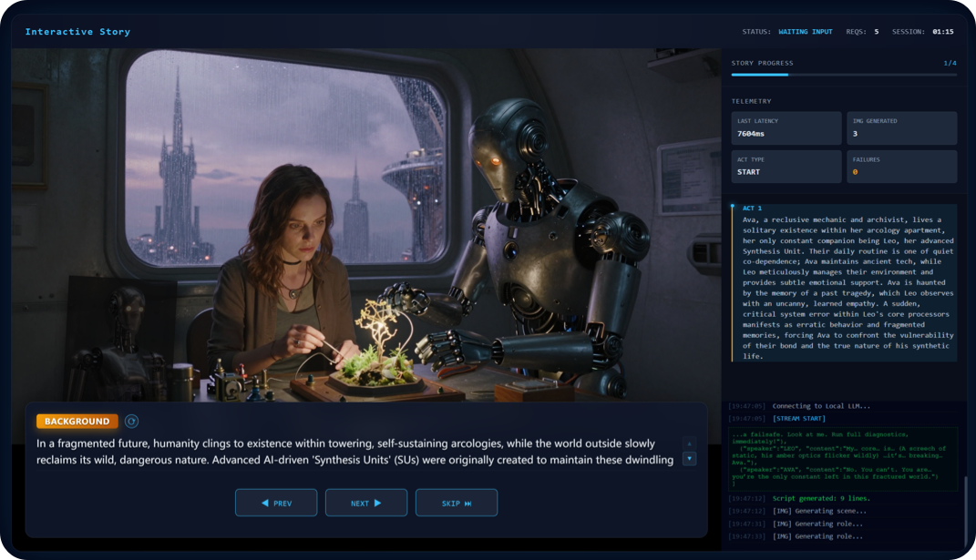The width and height of the screenshot is (976, 560).
Task: Click '[IMG] Generating scene...' log line
Action: click(819, 512)
